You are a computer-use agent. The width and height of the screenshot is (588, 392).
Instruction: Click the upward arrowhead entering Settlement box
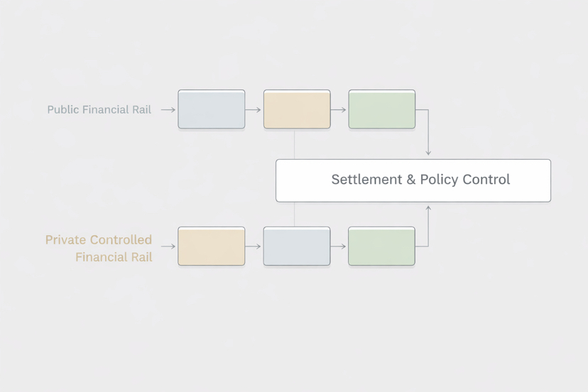[428, 209]
